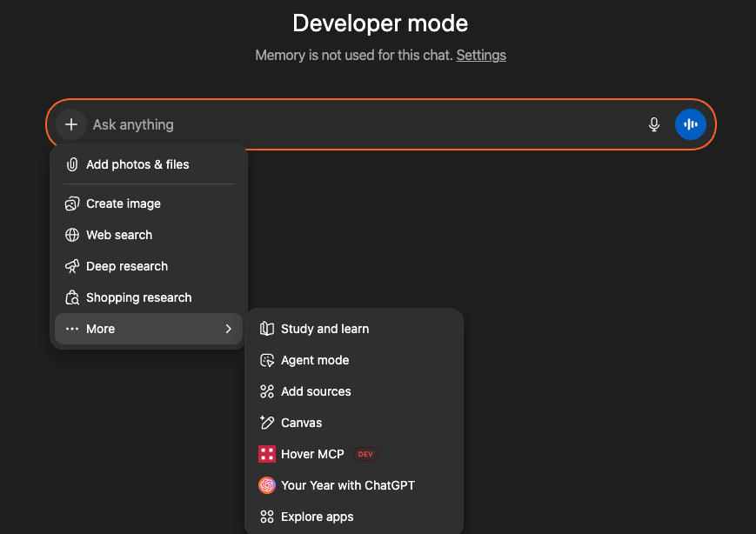The image size is (756, 534).
Task: Choose Explore apps
Action: tap(354, 517)
